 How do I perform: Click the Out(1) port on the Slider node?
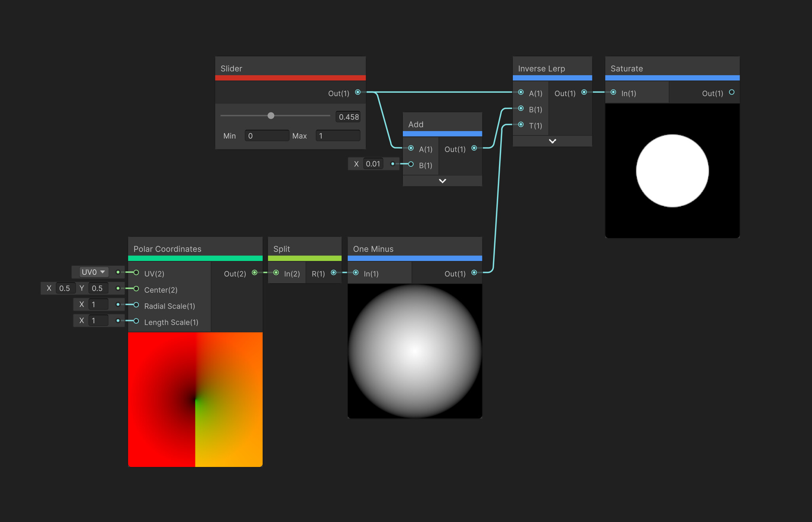[x=357, y=92]
